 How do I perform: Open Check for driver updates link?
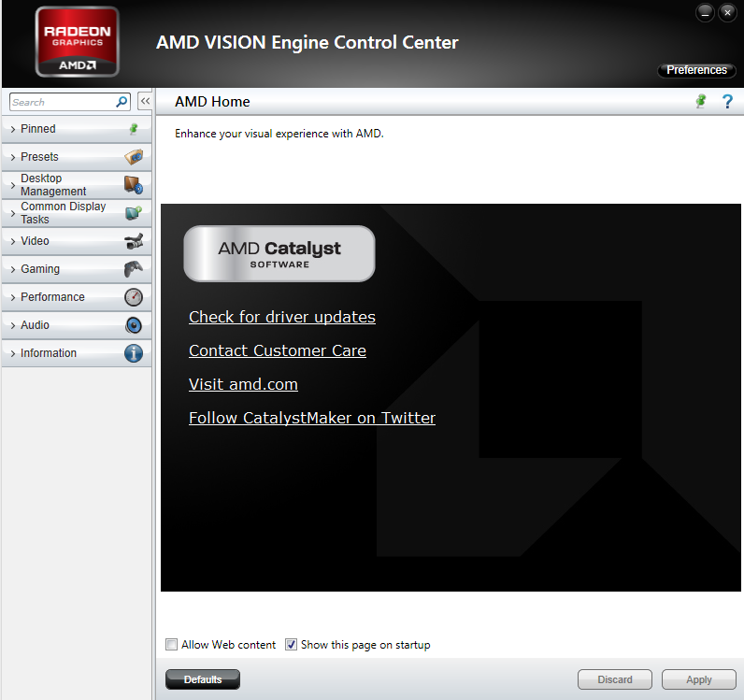coord(282,317)
